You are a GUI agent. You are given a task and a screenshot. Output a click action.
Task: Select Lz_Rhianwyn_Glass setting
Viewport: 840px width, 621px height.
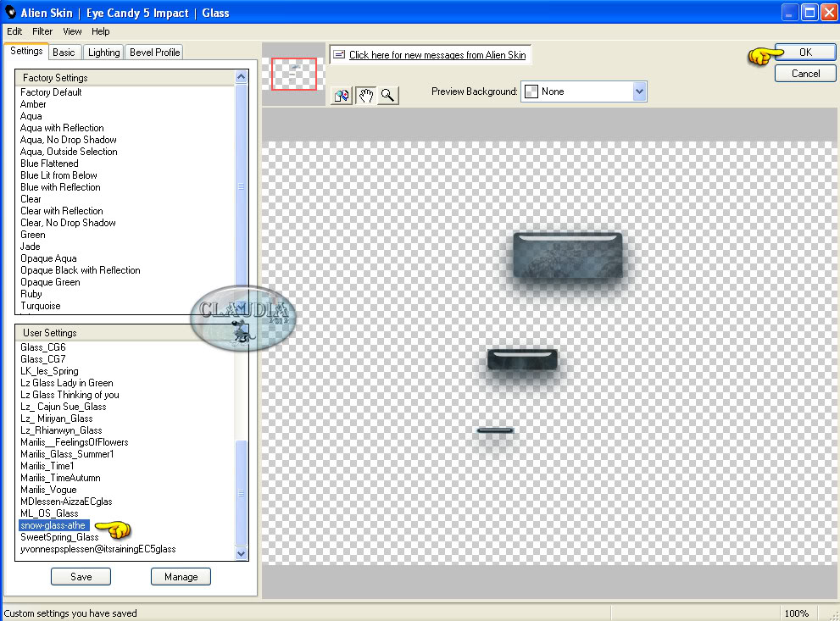(61, 430)
